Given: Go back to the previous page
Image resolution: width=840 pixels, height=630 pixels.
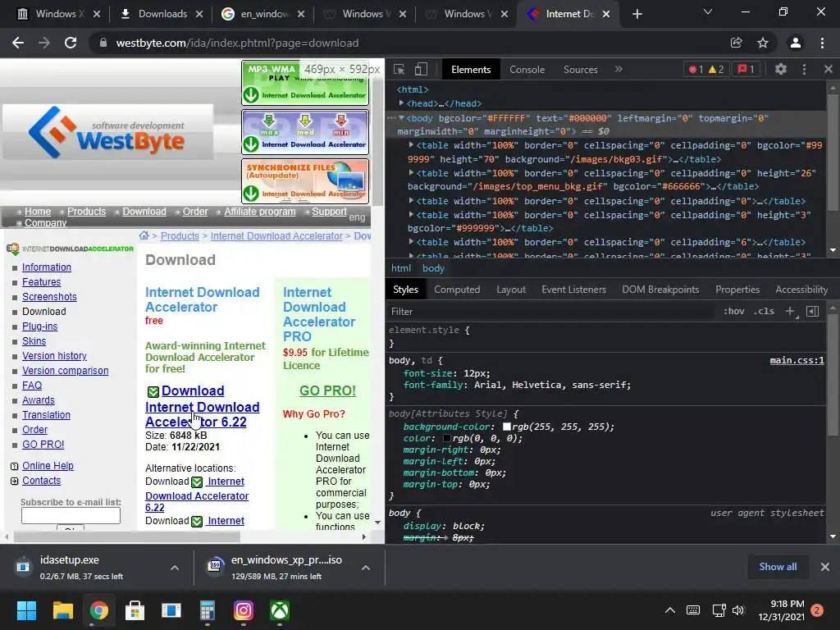Looking at the screenshot, I should point(18,43).
